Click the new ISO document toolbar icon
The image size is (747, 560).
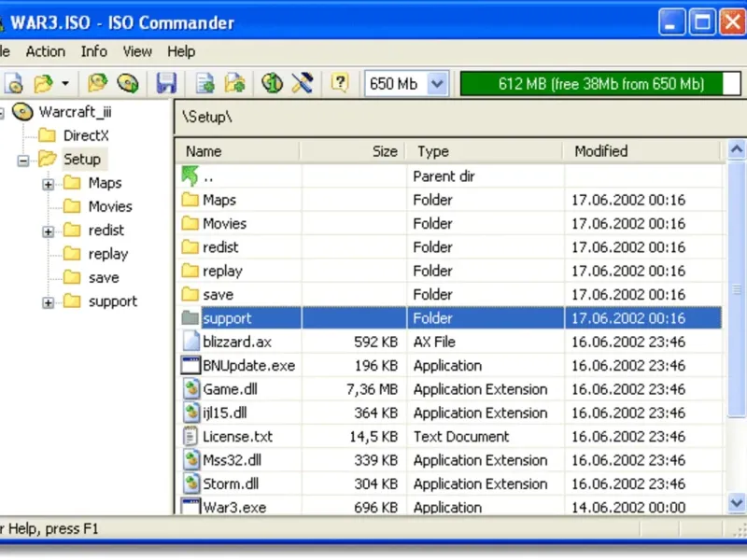click(14, 84)
